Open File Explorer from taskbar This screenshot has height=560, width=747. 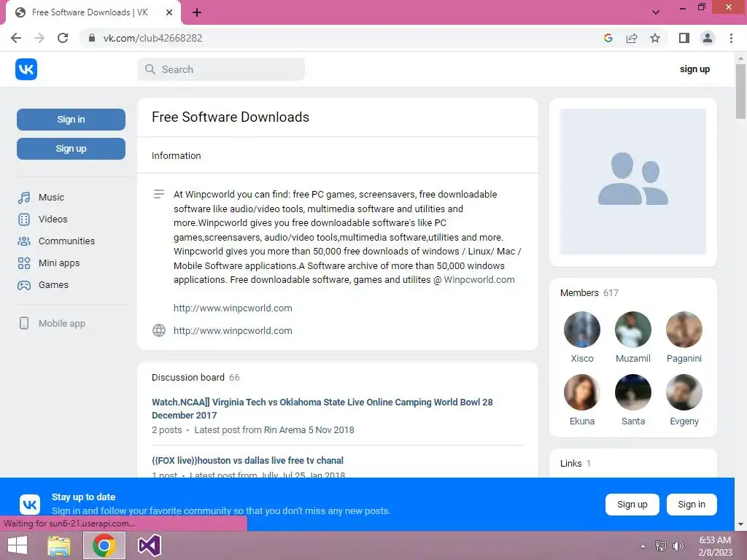[x=59, y=545]
